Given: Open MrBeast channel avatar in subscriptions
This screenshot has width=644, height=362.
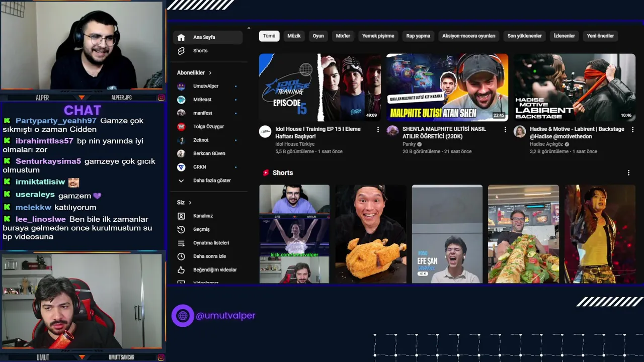Looking at the screenshot, I should 181,100.
